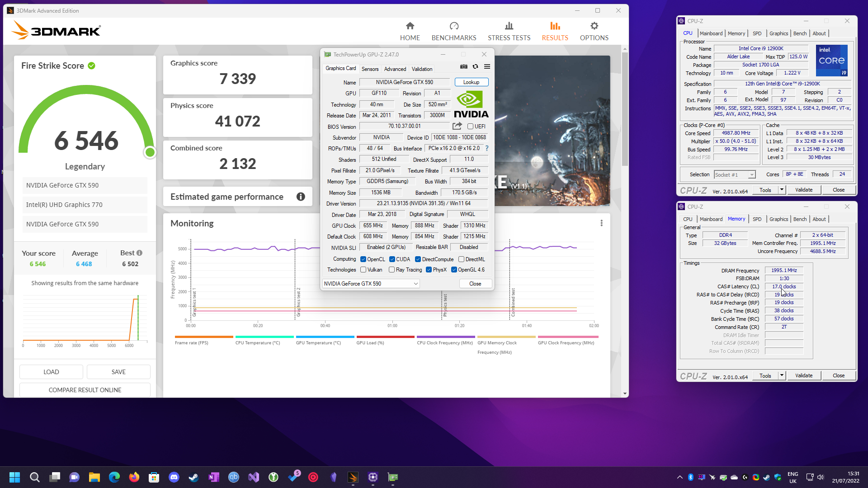This screenshot has width=868, height=488.
Task: Click the Estimated game performance info icon
Action: pos(301,197)
